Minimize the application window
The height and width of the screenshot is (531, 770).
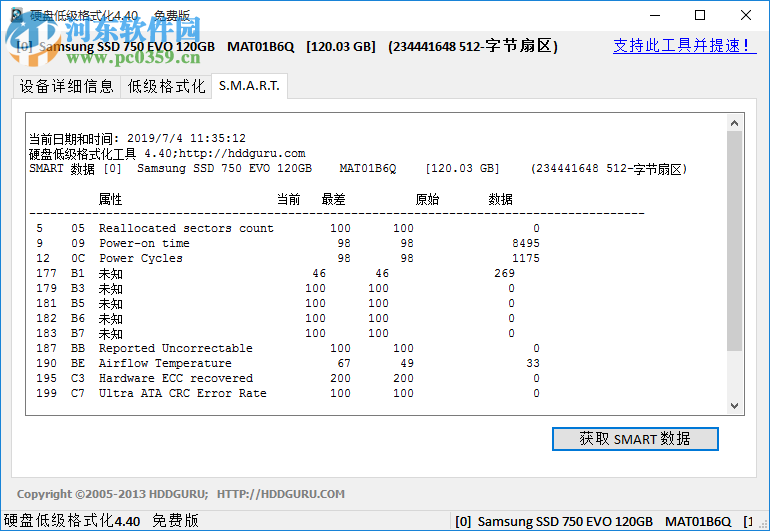click(655, 15)
